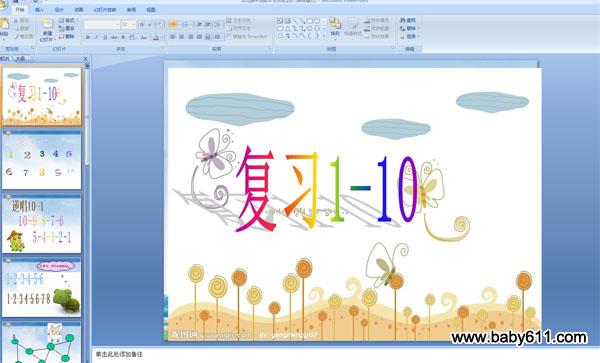
Task: Open the text columns dropdown
Action: [217, 37]
